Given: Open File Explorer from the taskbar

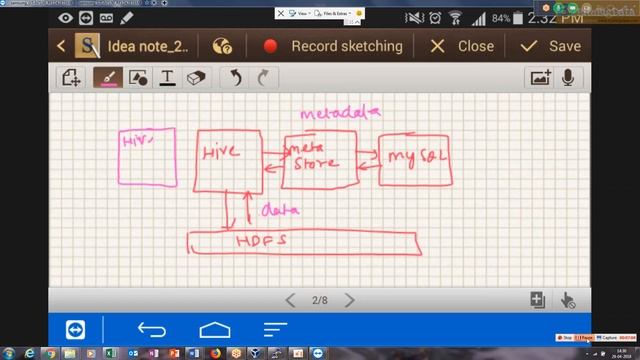Looking at the screenshot, I should pyautogui.click(x=70, y=353).
